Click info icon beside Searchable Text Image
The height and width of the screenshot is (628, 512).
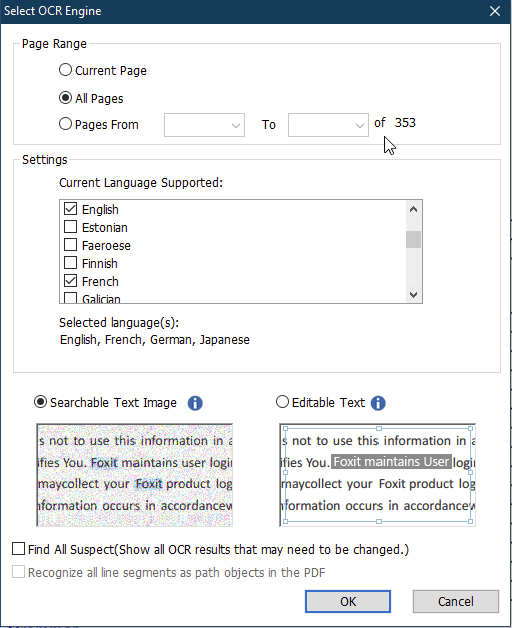click(x=195, y=403)
